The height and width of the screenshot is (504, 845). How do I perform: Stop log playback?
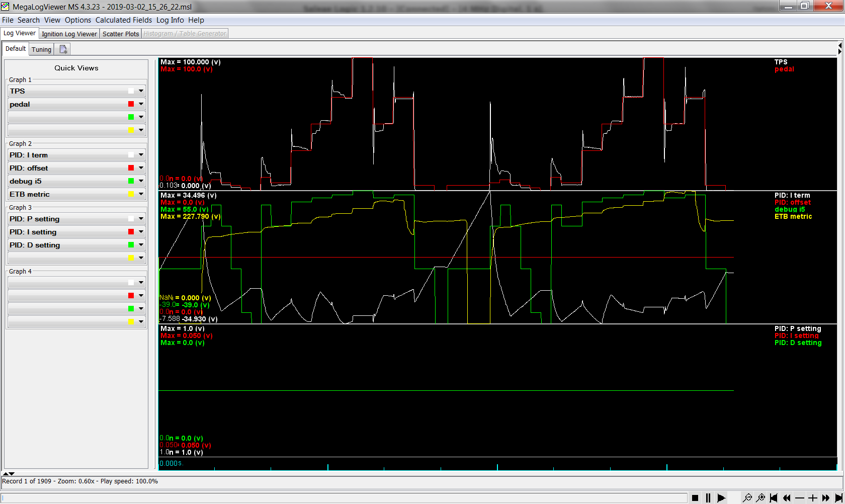[695, 498]
